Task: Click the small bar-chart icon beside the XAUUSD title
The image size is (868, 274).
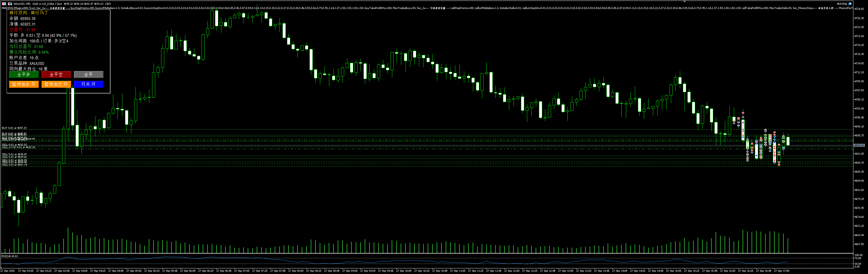Action: coord(10,4)
